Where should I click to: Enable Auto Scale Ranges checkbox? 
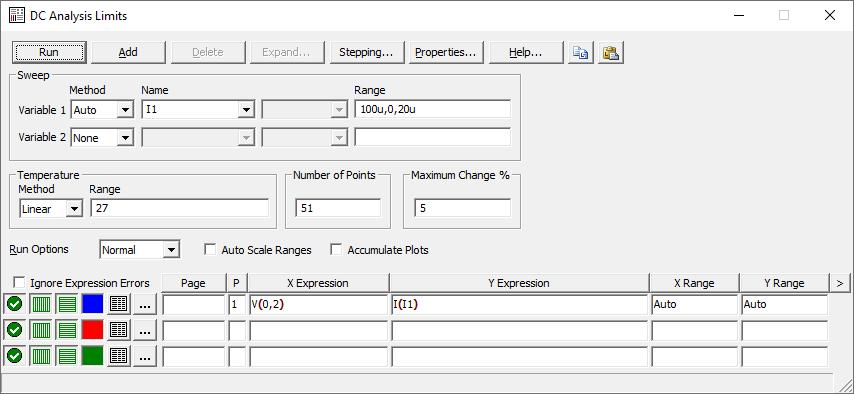[x=209, y=250]
